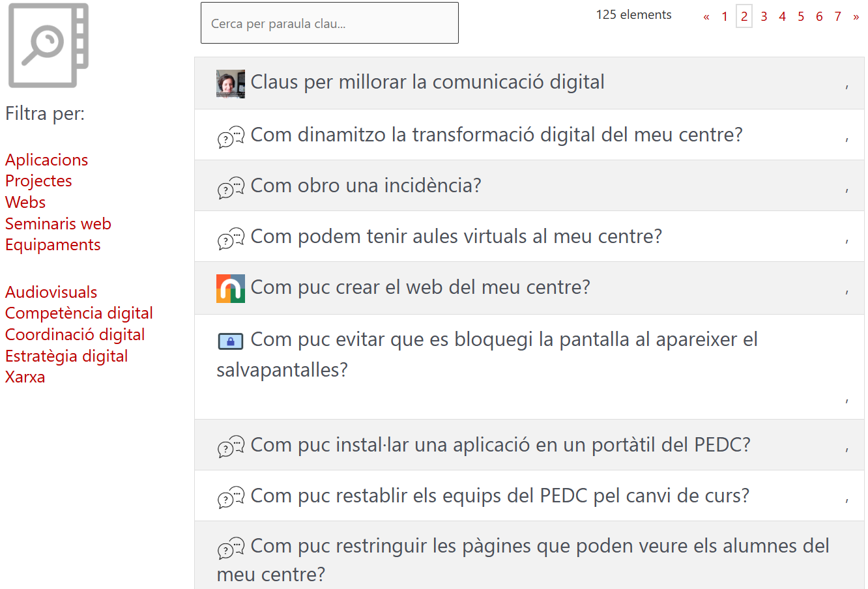Viewport: 868px width, 589px height.
Task: Filter by Competència digital
Action: [x=79, y=313]
